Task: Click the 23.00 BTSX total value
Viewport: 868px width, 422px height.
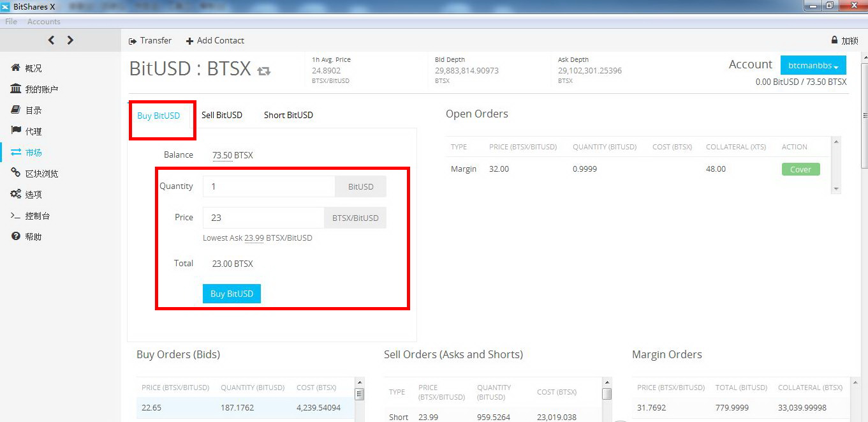Action: tap(233, 264)
